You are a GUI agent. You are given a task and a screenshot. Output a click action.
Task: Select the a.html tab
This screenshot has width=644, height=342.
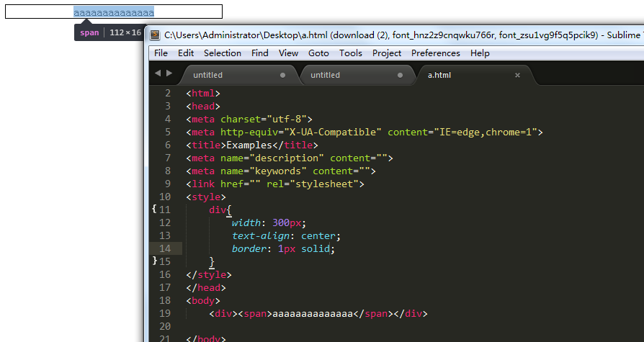[x=475, y=75]
